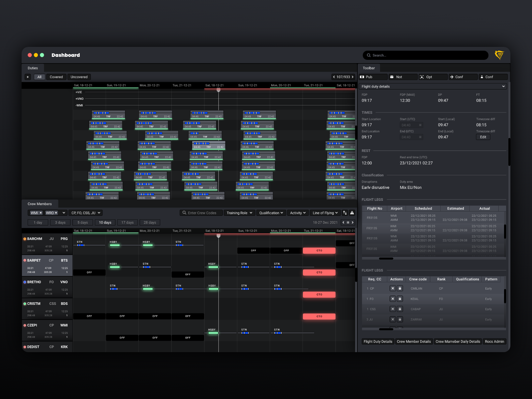Switch to the Crew Members tab
The height and width of the screenshot is (399, 532).
(40, 204)
